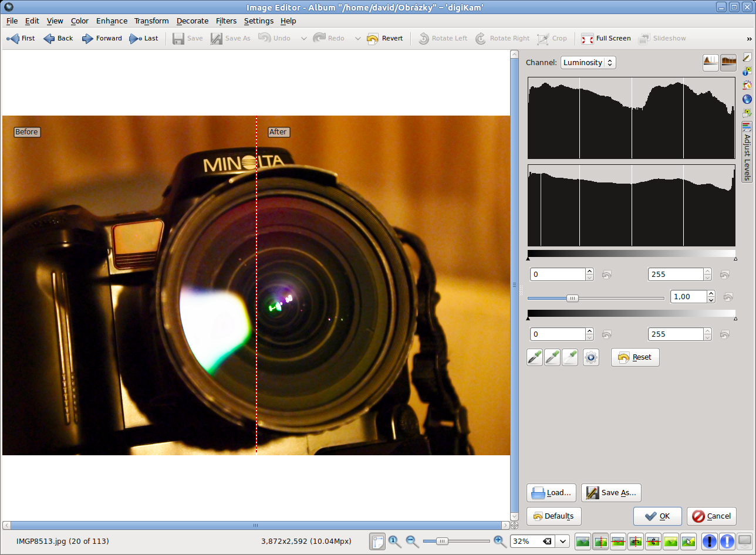This screenshot has width=756, height=555.
Task: Toggle the under-exposure indicator
Action: click(x=709, y=541)
